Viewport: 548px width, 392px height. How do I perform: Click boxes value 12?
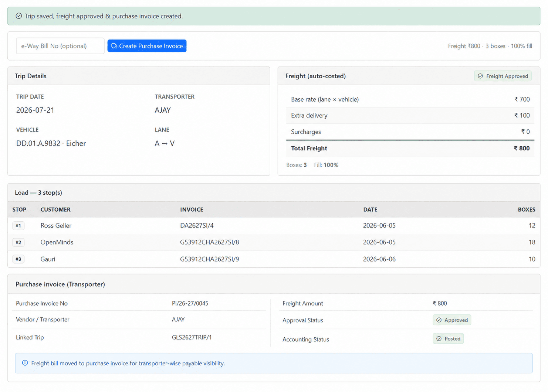click(532, 225)
